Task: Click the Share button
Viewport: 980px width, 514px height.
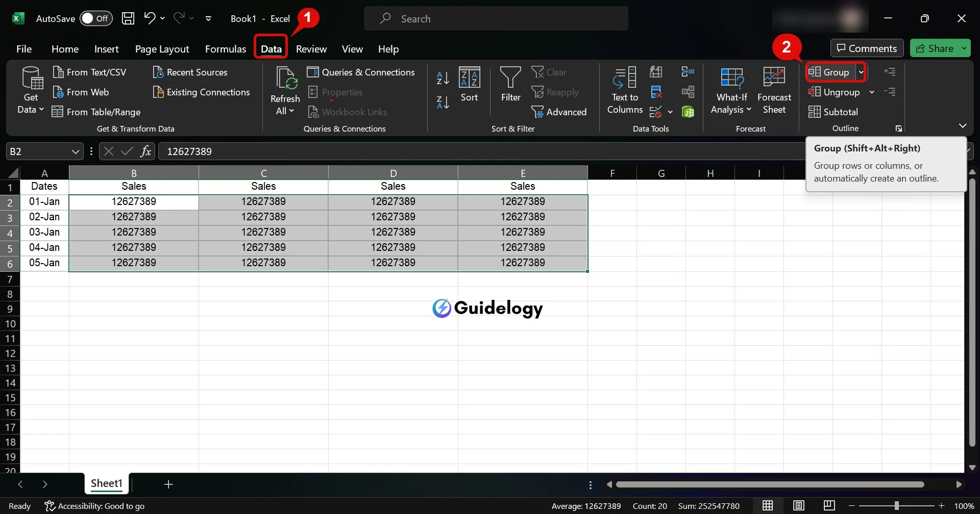Action: point(935,48)
